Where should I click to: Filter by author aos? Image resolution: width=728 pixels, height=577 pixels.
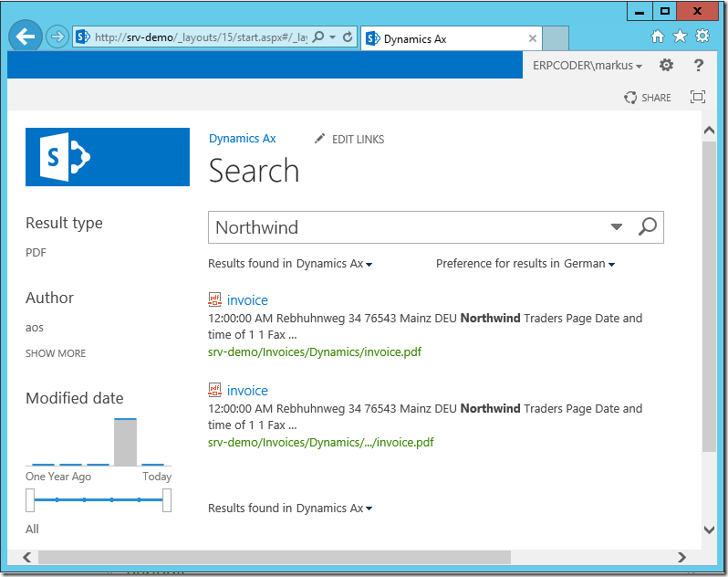point(35,328)
